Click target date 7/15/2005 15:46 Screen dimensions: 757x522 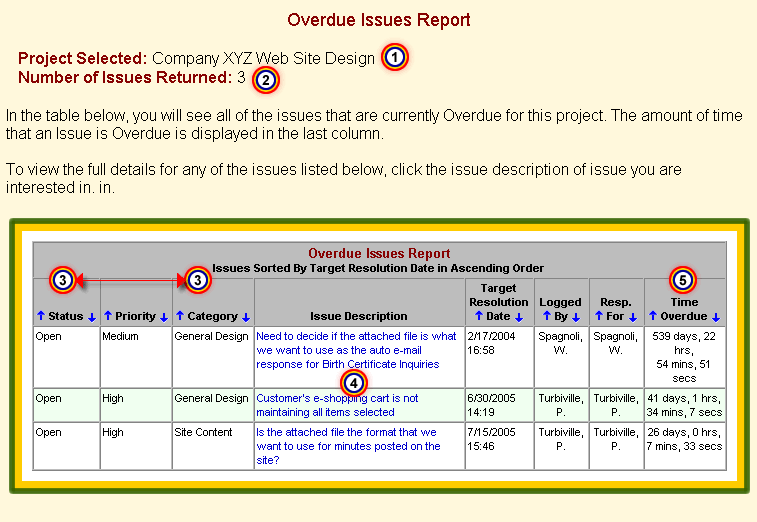tap(491, 439)
